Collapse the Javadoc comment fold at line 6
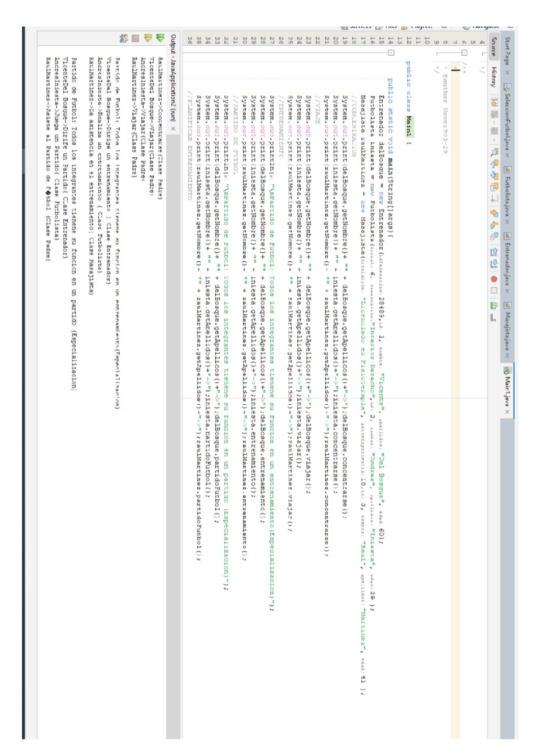The image size is (534, 756). click(x=464, y=53)
